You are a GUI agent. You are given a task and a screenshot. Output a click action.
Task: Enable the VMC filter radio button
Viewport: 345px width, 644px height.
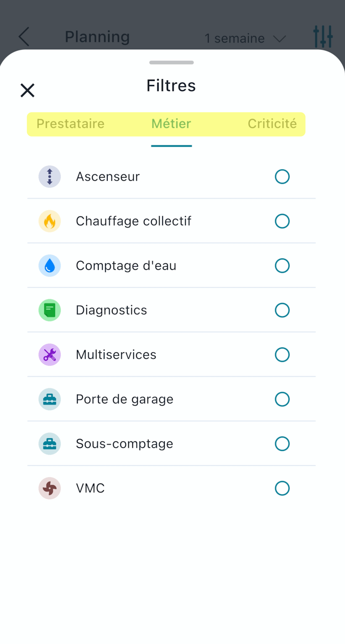coord(282,488)
